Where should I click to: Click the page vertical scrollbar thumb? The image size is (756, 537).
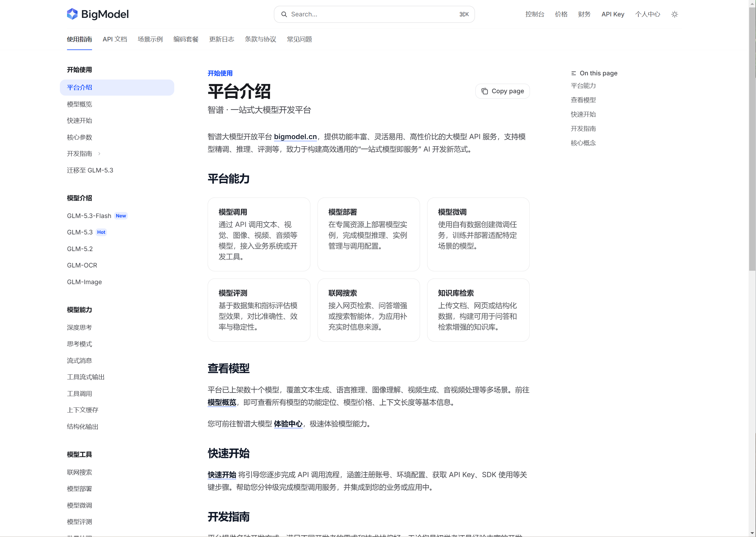[752, 139]
